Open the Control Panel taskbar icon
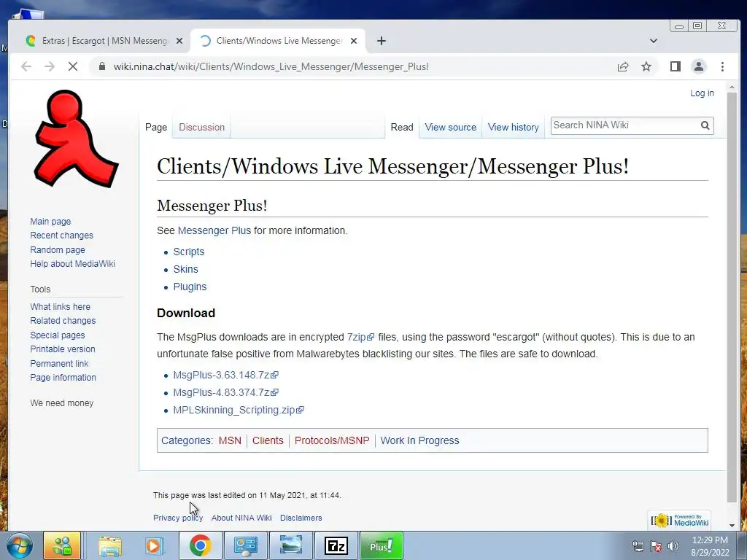The width and height of the screenshot is (747, 560). click(246, 545)
